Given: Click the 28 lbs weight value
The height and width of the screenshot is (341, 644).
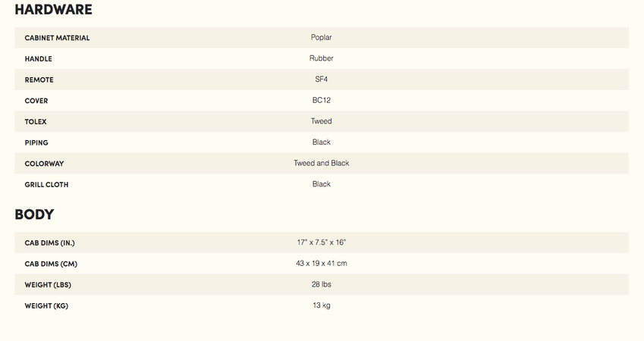Looking at the screenshot, I should [321, 284].
